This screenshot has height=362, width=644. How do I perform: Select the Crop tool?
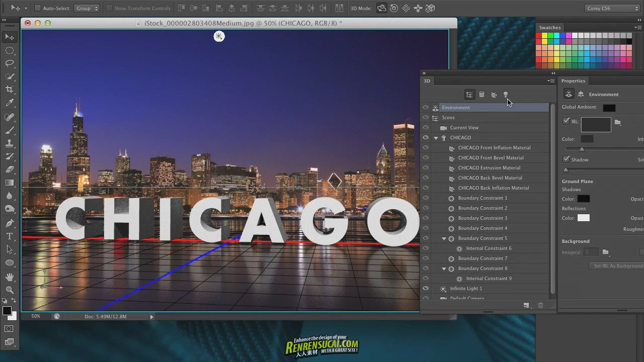[10, 89]
